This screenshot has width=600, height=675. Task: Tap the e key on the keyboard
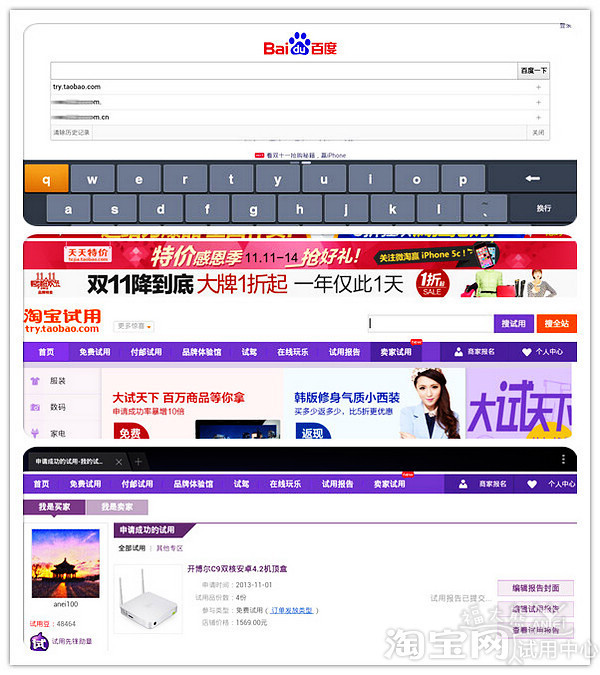coord(139,179)
